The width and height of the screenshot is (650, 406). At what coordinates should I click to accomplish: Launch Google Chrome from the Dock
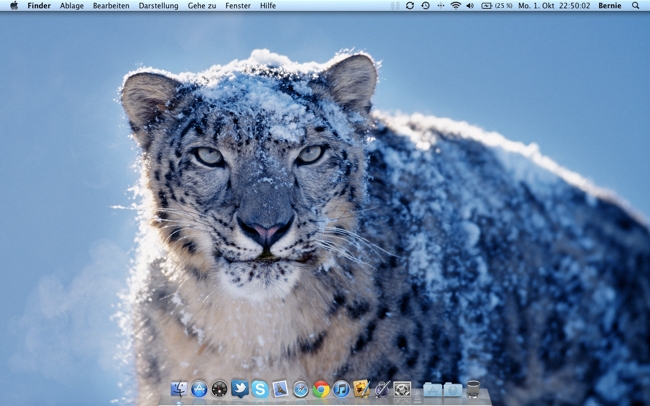pos(321,389)
